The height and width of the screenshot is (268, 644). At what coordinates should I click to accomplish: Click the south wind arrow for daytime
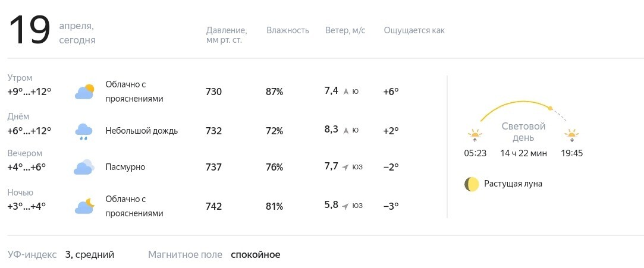(346, 131)
